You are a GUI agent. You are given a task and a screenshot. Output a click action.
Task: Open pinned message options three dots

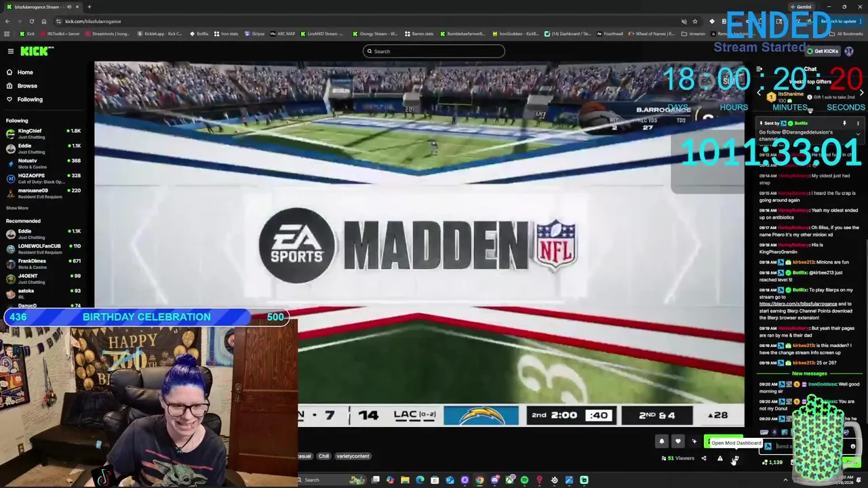[858, 123]
